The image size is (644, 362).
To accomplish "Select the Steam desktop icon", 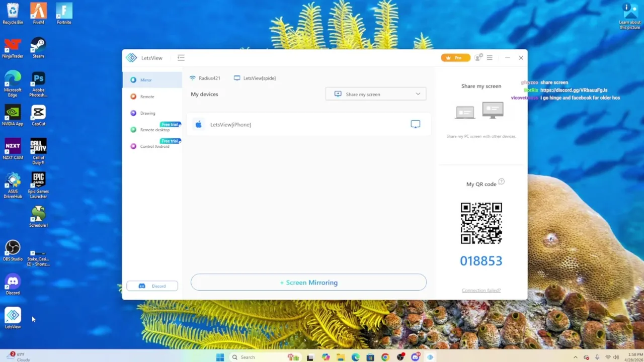I will pyautogui.click(x=38, y=48).
